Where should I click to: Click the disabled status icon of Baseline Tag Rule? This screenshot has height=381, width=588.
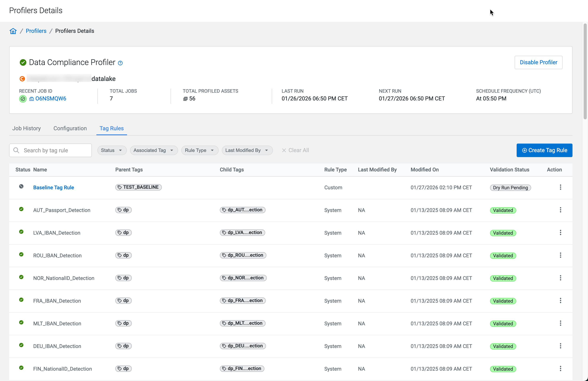click(x=21, y=187)
